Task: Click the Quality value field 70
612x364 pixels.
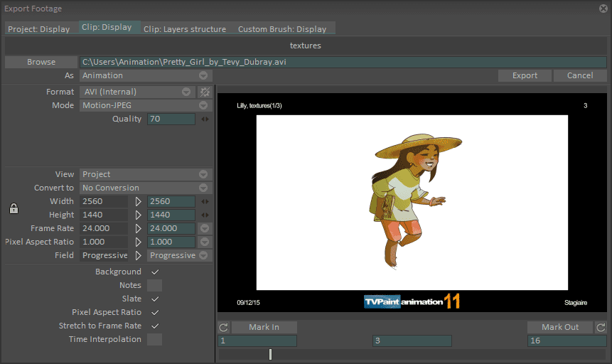Action: pos(171,119)
